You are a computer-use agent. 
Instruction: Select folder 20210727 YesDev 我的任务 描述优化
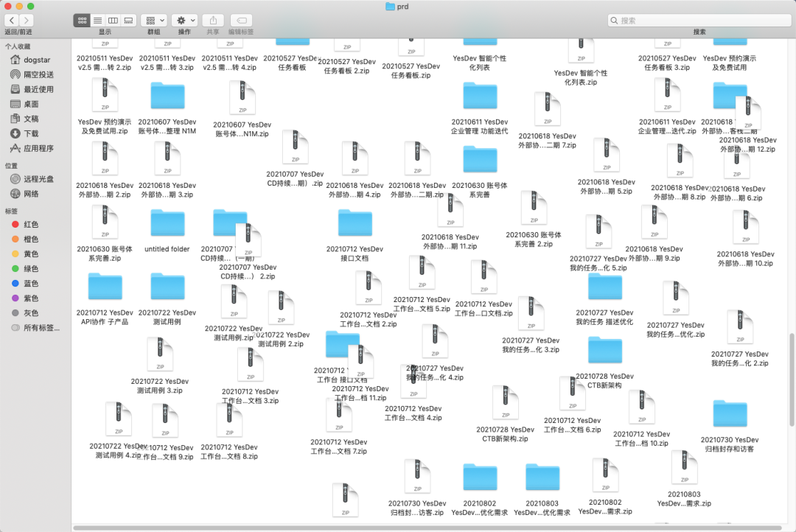point(604,287)
